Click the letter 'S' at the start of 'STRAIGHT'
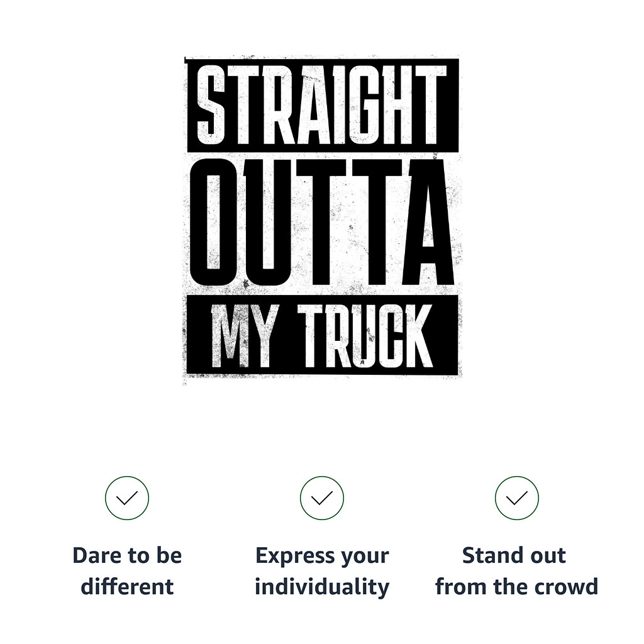644x644 pixels. [x=211, y=105]
